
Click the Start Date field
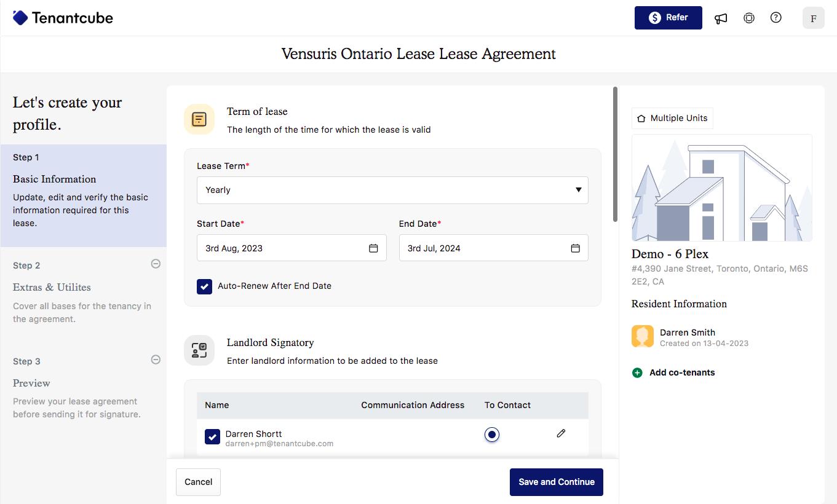click(x=292, y=248)
